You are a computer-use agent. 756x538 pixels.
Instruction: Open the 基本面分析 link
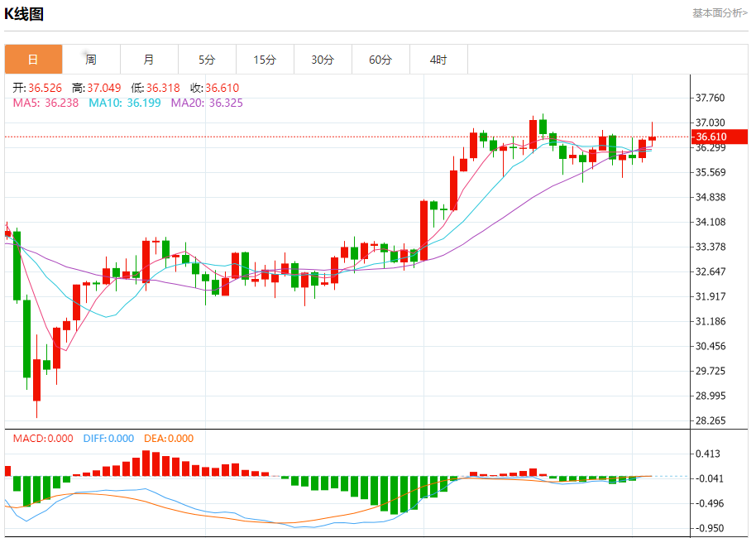720,13
